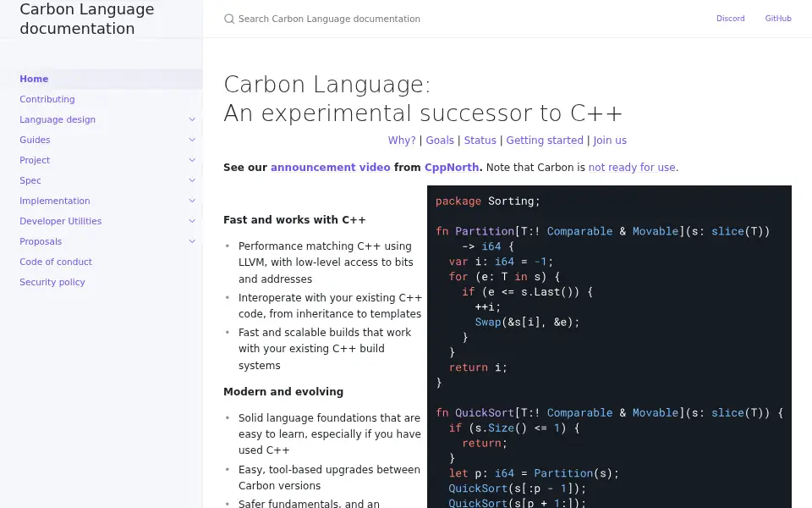The width and height of the screenshot is (812, 508).
Task: Open the Code of conduct page
Action: (x=56, y=262)
